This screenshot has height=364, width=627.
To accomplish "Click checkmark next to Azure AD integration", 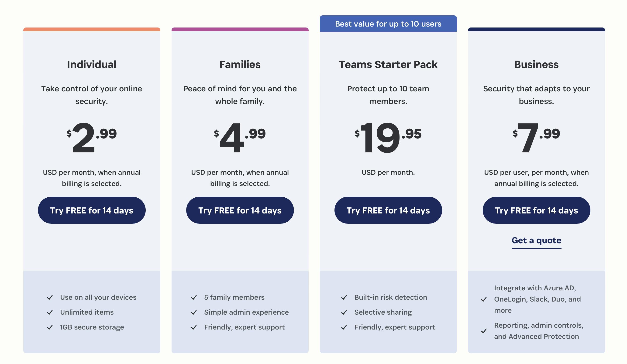I will pos(484,299).
